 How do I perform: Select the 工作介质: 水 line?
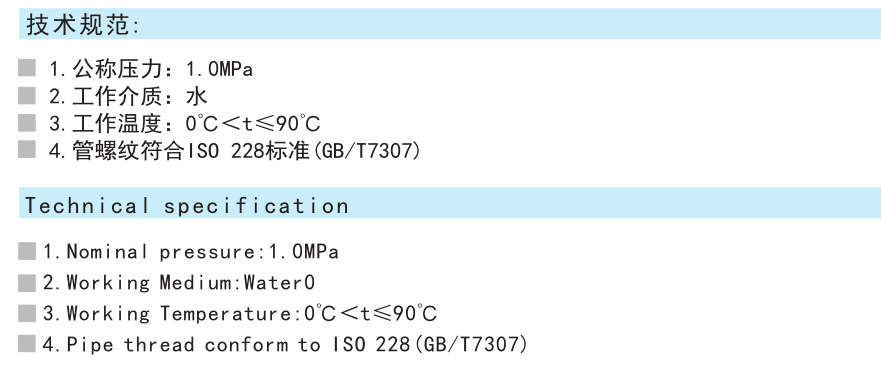point(128,96)
